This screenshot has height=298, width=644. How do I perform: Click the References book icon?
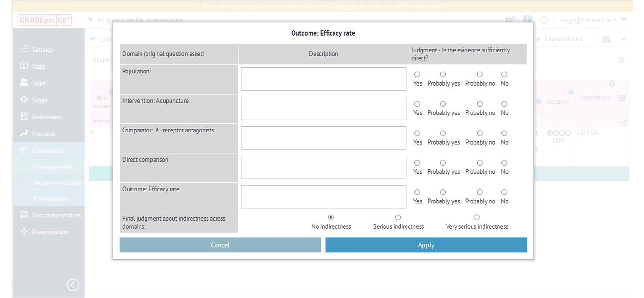[x=24, y=116]
